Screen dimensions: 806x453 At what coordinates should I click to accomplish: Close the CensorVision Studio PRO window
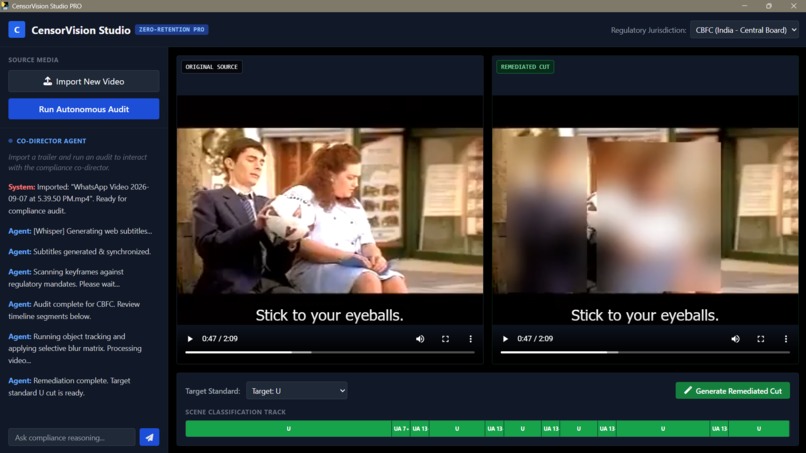pyautogui.click(x=793, y=6)
